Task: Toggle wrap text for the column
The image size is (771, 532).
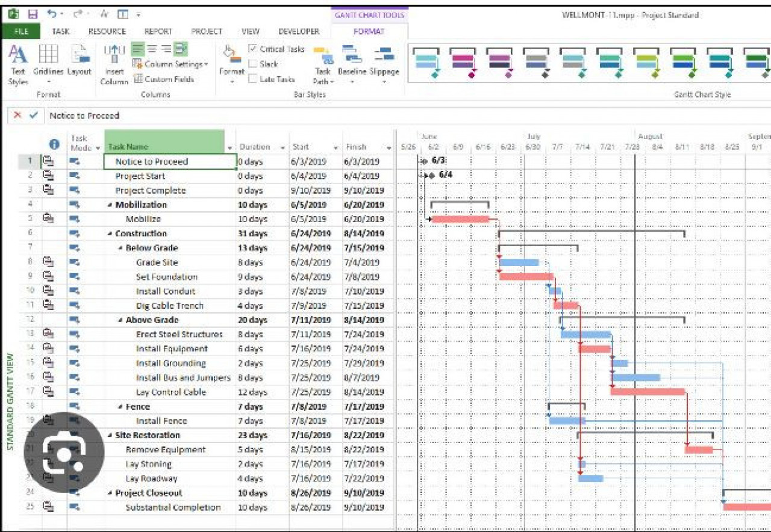Action: pos(182,49)
